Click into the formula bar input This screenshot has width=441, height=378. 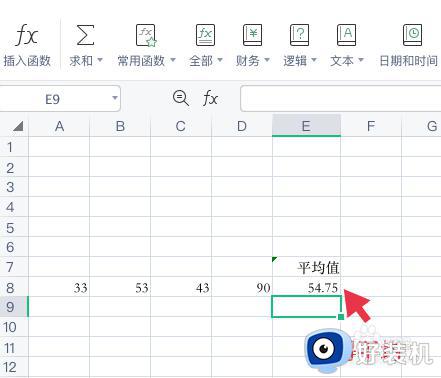[341, 99]
